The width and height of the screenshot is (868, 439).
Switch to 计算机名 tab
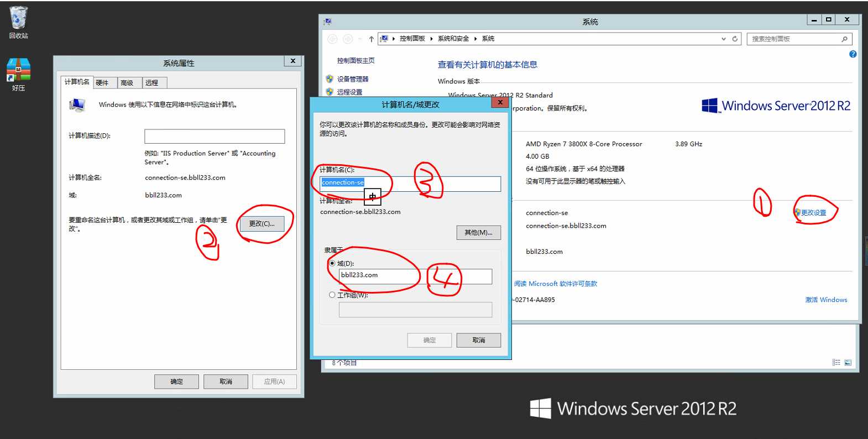click(x=77, y=82)
